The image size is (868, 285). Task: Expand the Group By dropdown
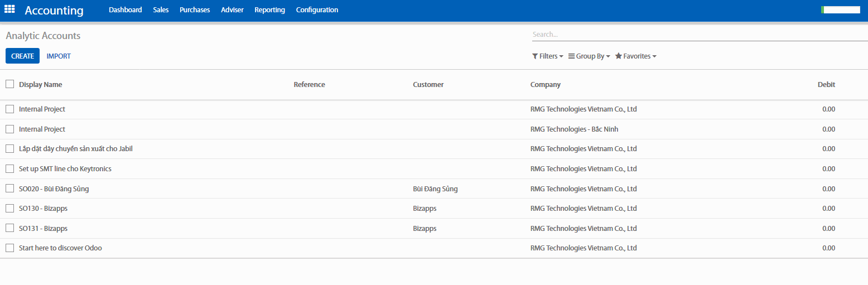[589, 56]
